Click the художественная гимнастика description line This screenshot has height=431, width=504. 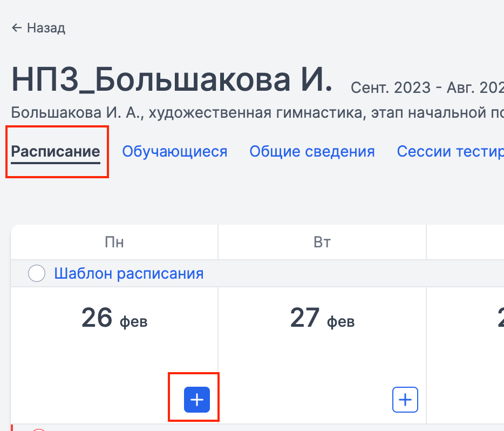tap(257, 113)
